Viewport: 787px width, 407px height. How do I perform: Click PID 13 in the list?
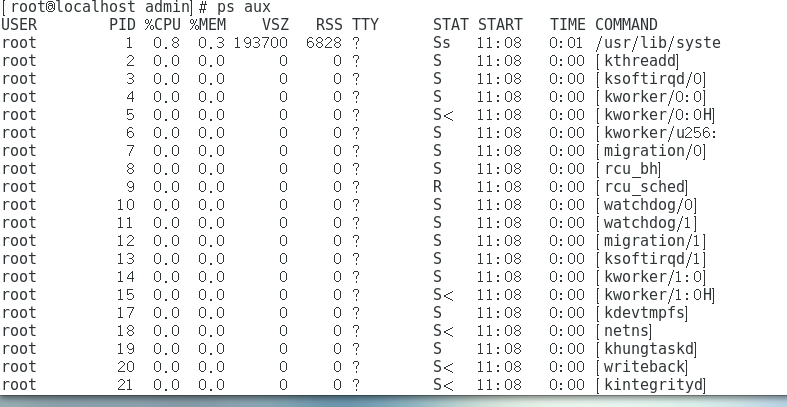(x=126, y=259)
